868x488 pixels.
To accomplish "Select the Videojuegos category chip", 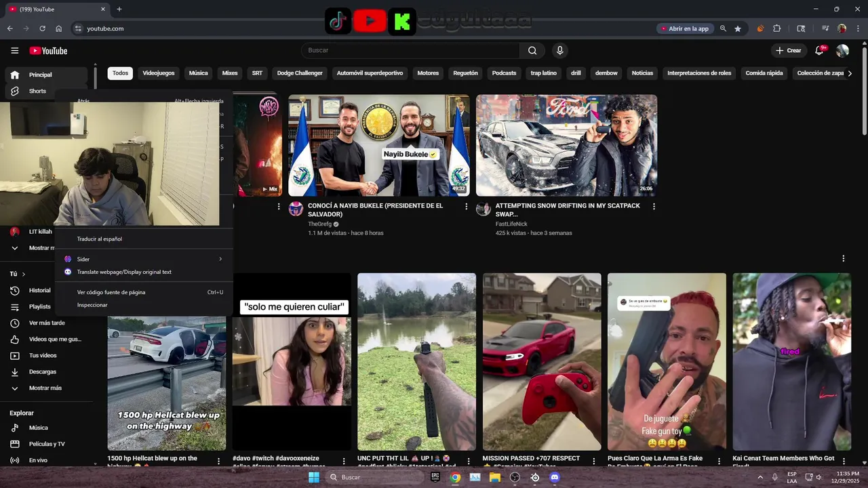I will pos(159,73).
